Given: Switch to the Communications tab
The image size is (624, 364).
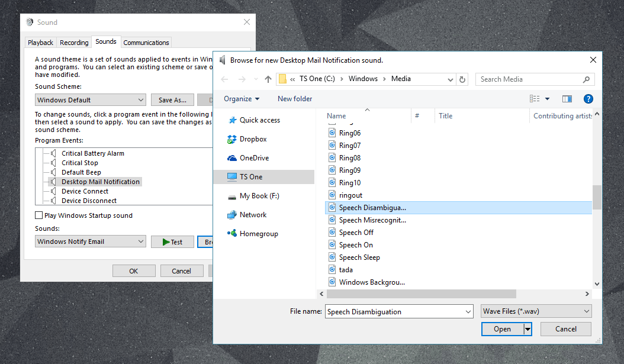Looking at the screenshot, I should click(146, 43).
